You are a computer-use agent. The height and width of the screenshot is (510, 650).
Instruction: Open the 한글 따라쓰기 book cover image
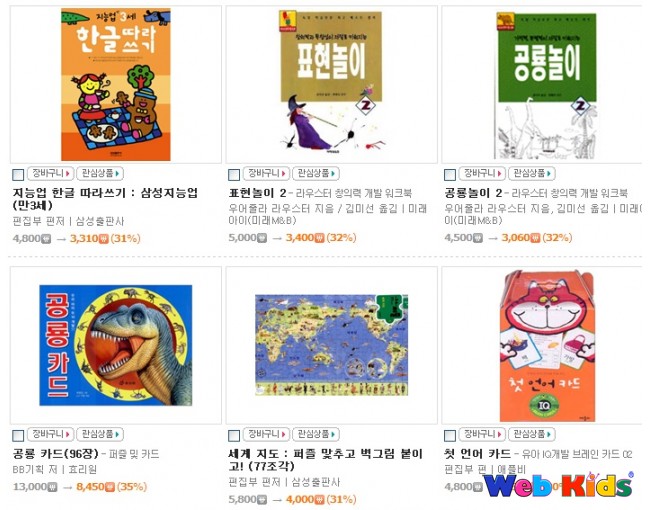click(x=116, y=84)
